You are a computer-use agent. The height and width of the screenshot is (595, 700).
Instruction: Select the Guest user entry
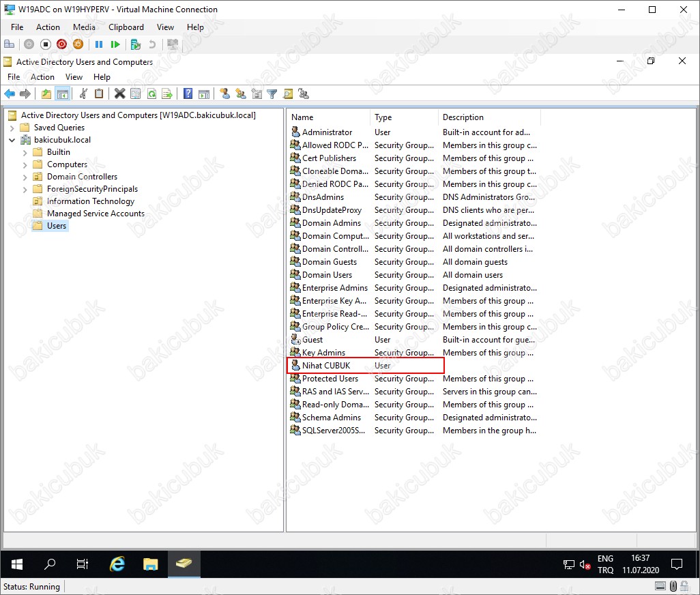pyautogui.click(x=312, y=340)
